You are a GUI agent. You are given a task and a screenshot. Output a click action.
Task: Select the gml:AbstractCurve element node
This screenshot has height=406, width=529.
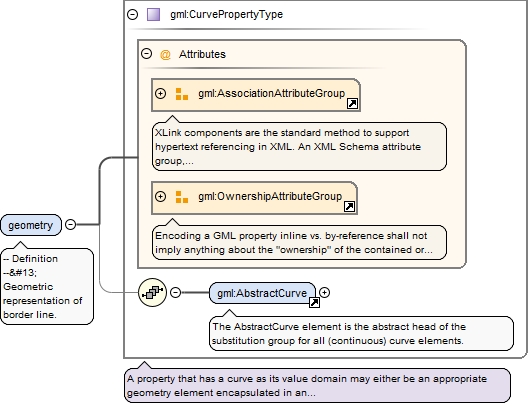tap(262, 293)
